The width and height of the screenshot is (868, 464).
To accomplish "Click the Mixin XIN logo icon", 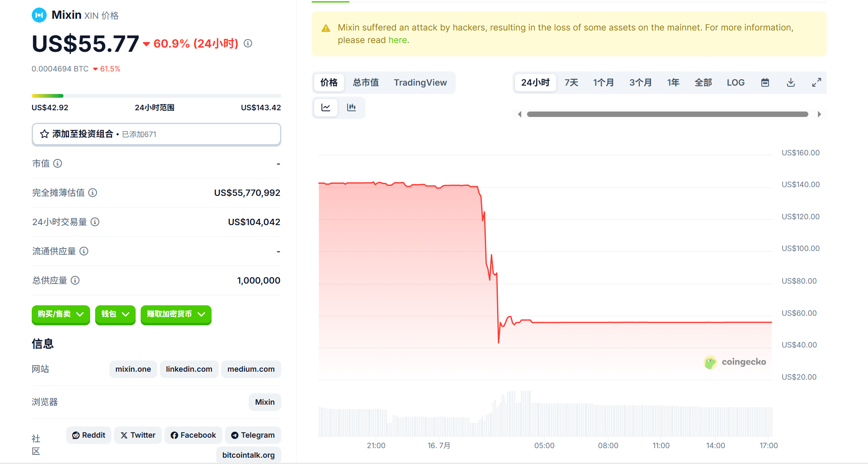I will 39,15.
